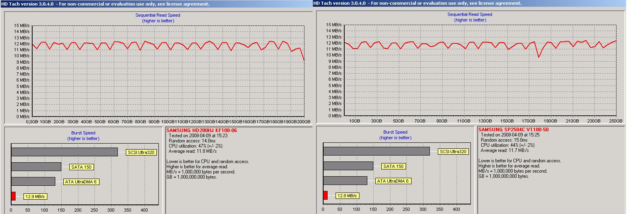Viewport: 644px width, 214px height.
Task: Click the left gray SATA 150 bar
Action: coord(36,167)
